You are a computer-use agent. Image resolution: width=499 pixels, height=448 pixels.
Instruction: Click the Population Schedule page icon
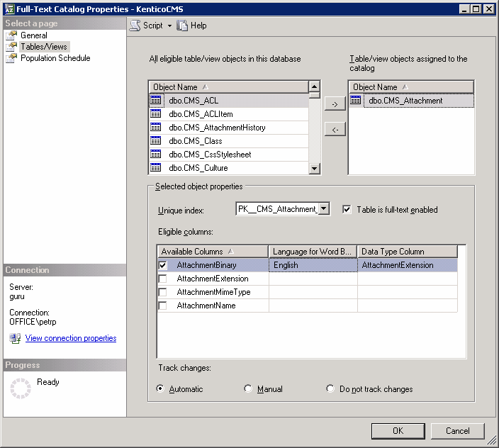click(x=11, y=58)
